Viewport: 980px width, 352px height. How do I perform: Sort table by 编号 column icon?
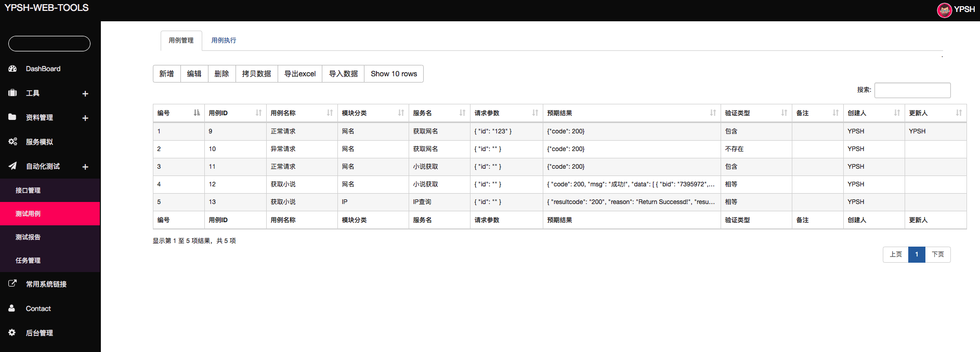point(197,113)
